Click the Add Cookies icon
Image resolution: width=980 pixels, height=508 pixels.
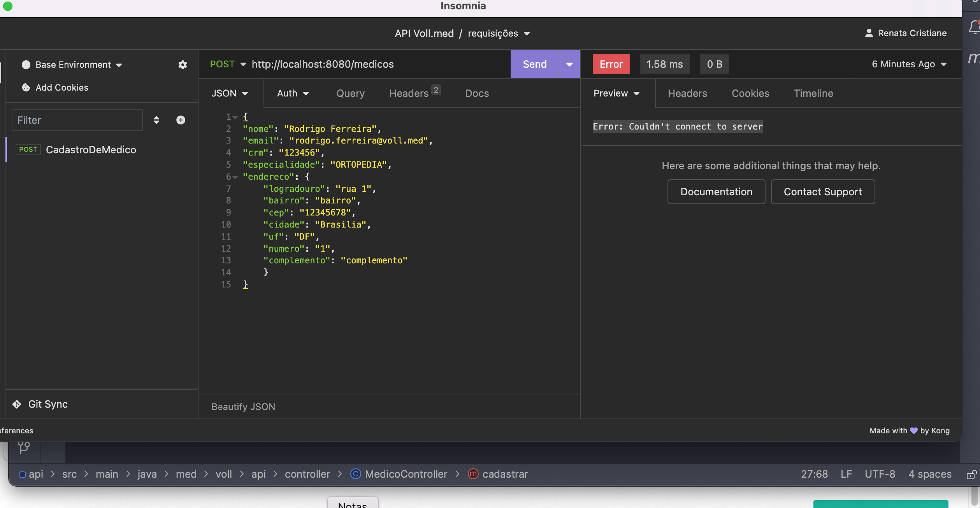(26, 87)
